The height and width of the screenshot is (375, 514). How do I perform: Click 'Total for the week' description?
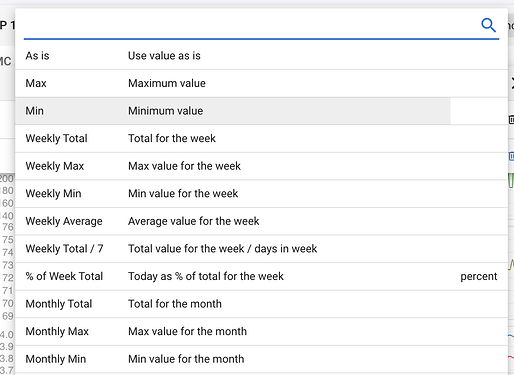pyautogui.click(x=172, y=138)
